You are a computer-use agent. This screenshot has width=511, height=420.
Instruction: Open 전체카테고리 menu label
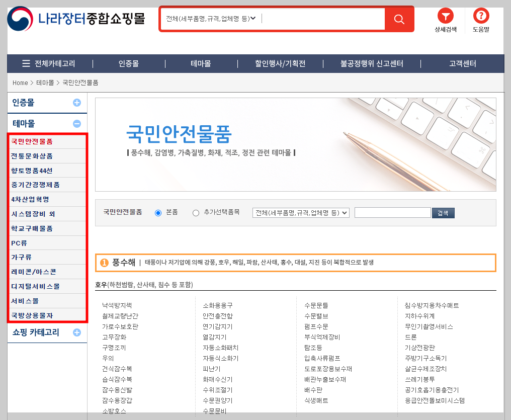[x=55, y=63]
